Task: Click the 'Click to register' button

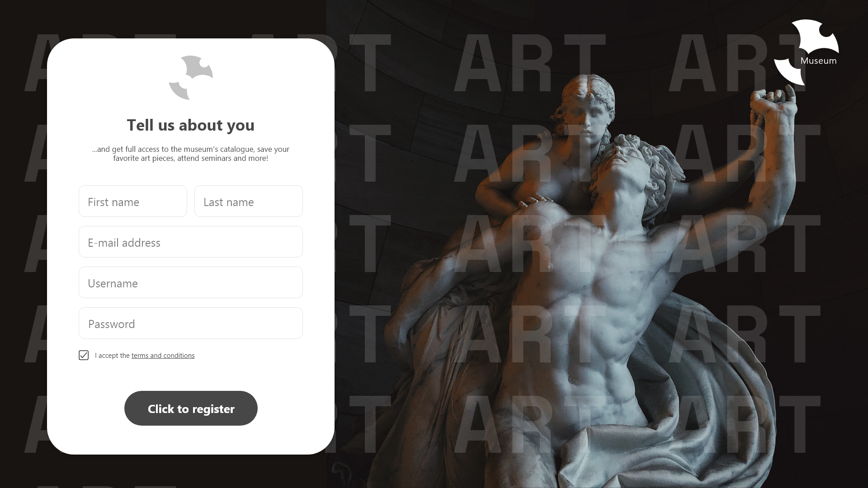Action: tap(191, 408)
